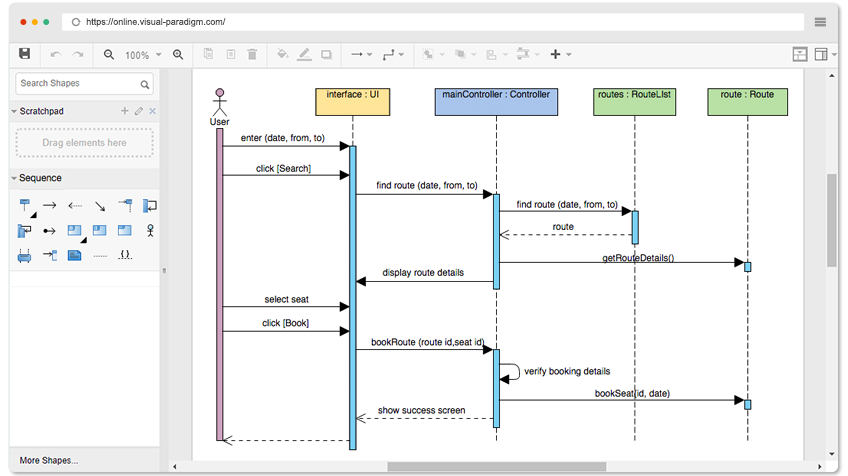Select the Alt Combined Fragment shape

point(75,230)
